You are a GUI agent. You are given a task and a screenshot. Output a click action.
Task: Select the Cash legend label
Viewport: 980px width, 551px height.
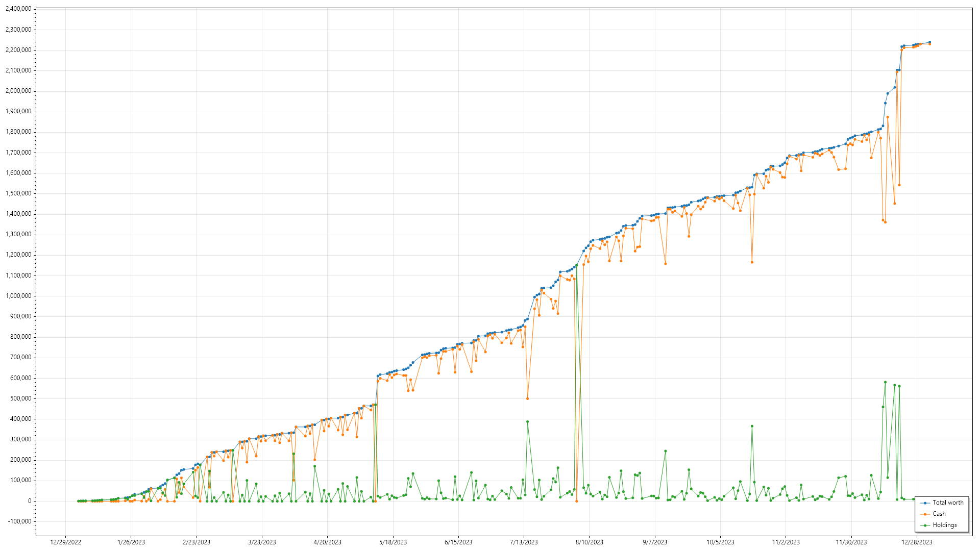pyautogui.click(x=939, y=514)
